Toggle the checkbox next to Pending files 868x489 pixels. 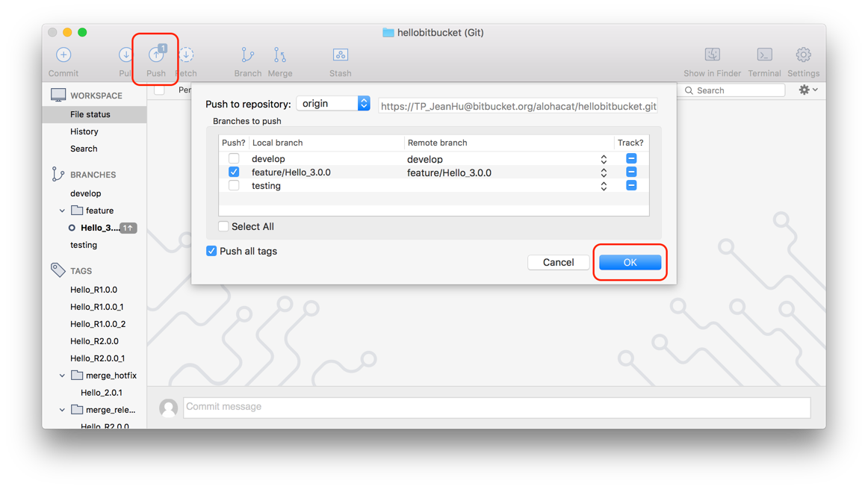click(x=159, y=90)
